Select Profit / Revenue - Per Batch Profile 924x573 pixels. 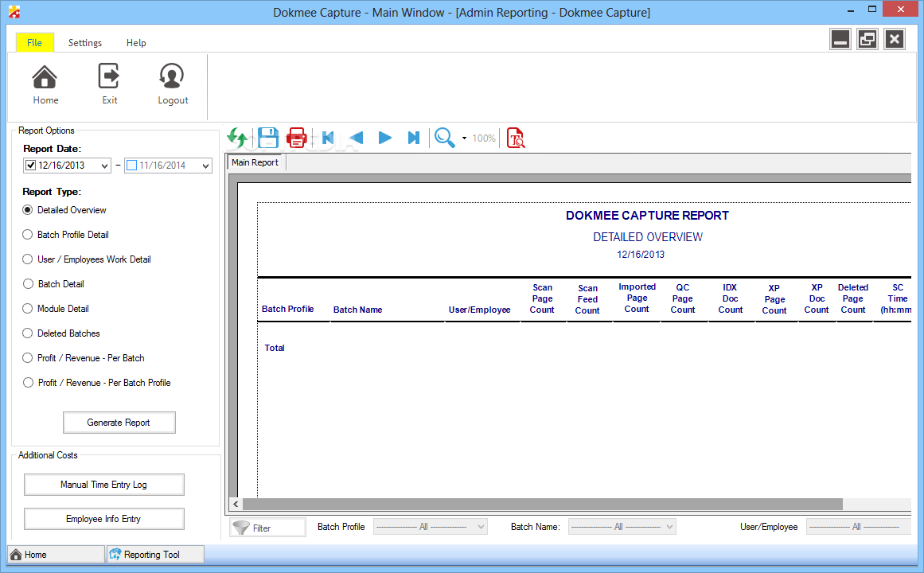tap(96, 383)
